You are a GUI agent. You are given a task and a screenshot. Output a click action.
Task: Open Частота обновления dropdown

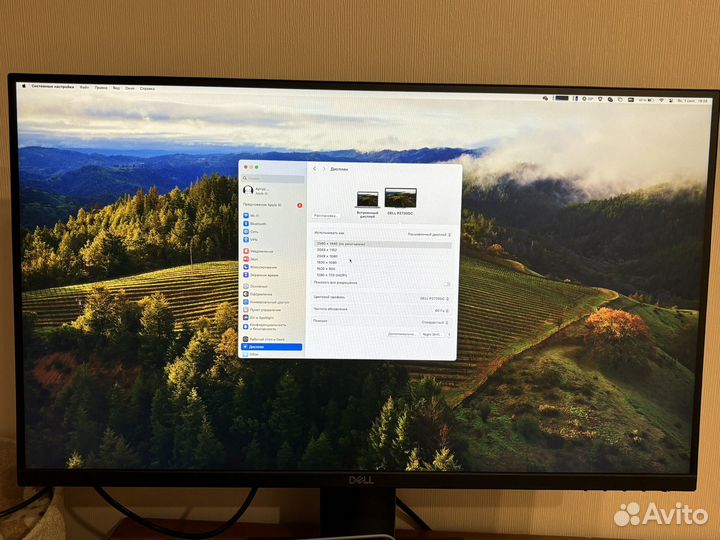click(442, 311)
